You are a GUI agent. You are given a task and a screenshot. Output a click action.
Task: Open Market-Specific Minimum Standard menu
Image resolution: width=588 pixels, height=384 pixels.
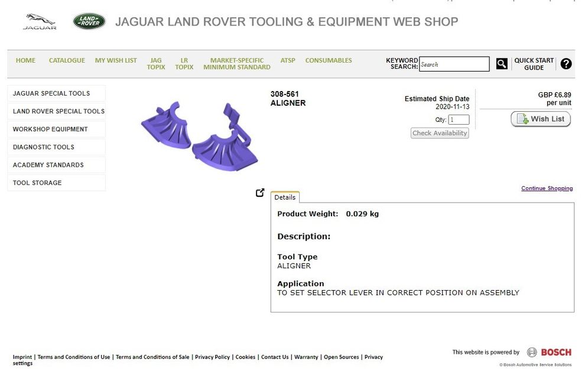(237, 64)
